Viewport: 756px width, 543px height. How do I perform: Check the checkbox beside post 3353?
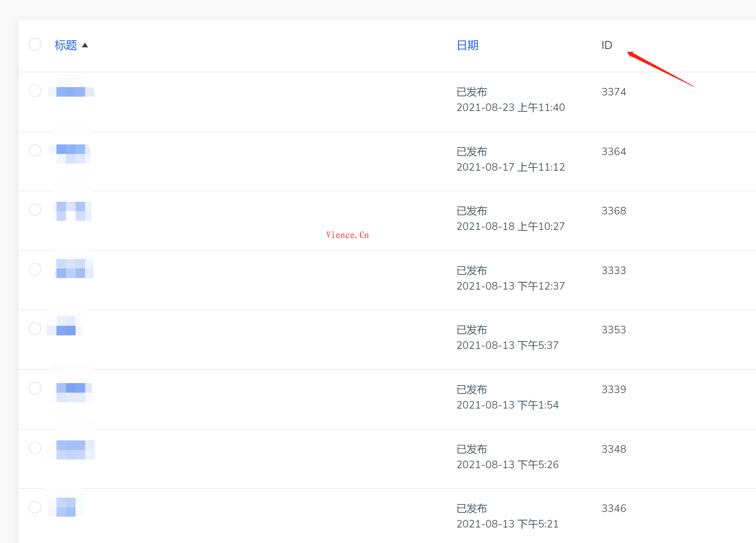point(35,329)
